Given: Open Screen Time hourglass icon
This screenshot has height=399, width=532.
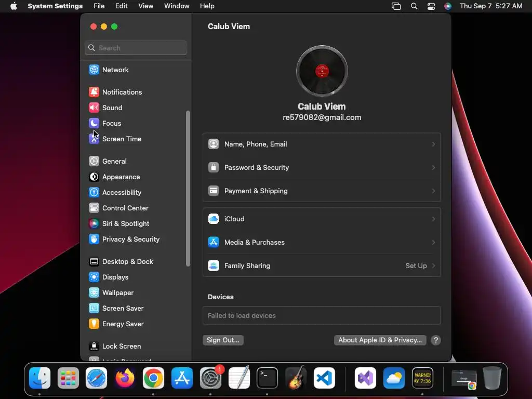Looking at the screenshot, I should 94,139.
